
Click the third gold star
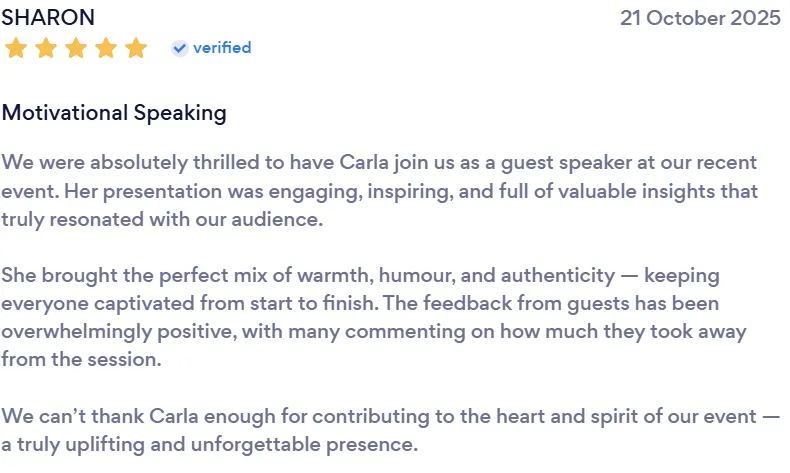(76, 48)
